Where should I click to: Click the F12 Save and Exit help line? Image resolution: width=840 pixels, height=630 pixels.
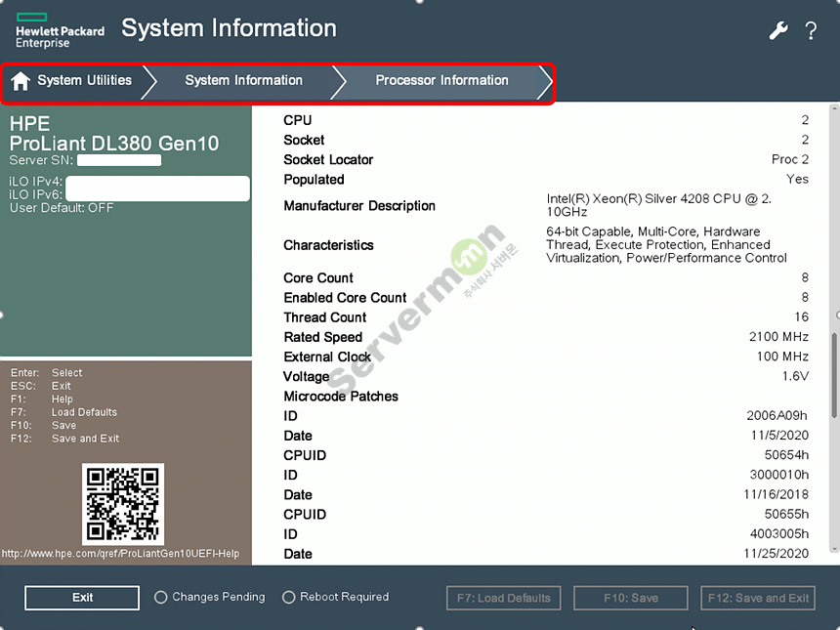coord(64,439)
